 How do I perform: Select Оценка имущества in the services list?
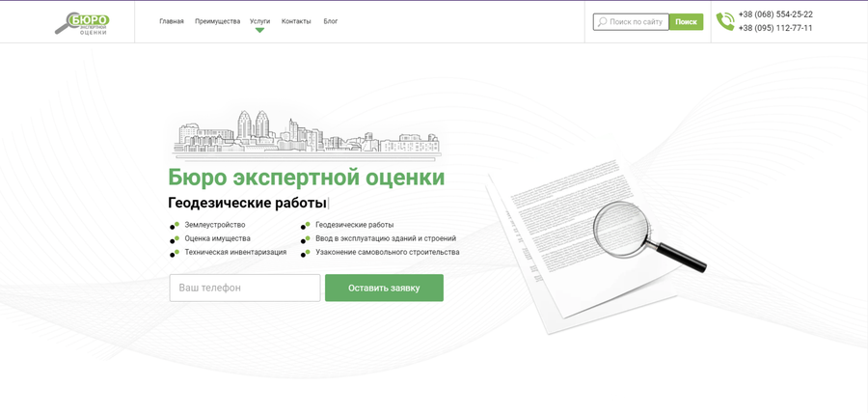(x=218, y=238)
